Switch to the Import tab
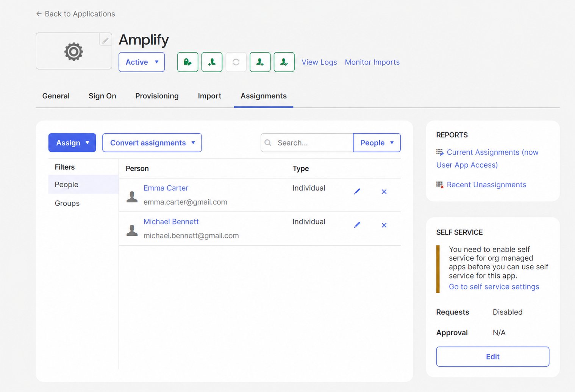The image size is (575, 392). tap(209, 96)
